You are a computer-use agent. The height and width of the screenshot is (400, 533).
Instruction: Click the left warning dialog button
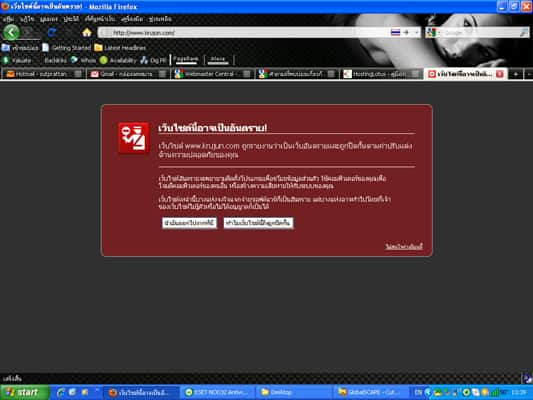189,223
